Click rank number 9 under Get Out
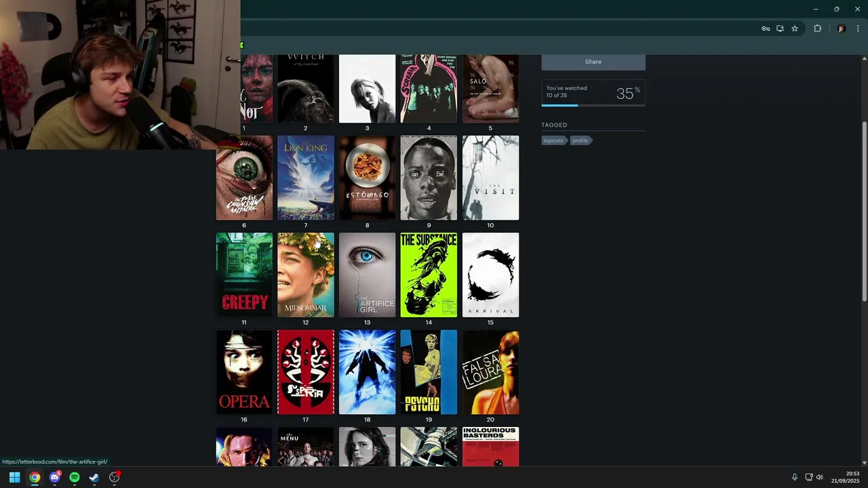Screen dimensions: 868x488 [429, 225]
